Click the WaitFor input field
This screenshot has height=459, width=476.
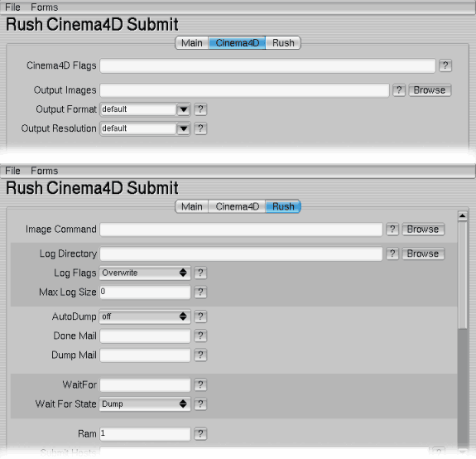145,385
